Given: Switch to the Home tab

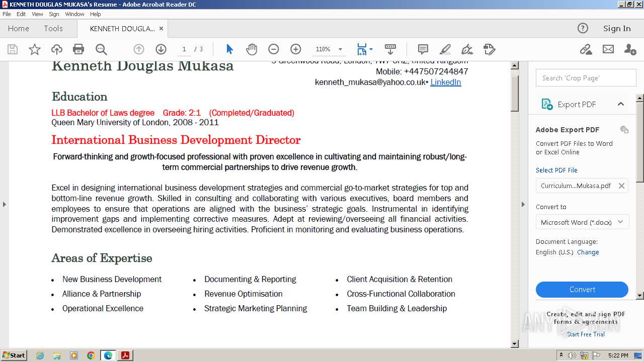Looking at the screenshot, I should 19,29.
